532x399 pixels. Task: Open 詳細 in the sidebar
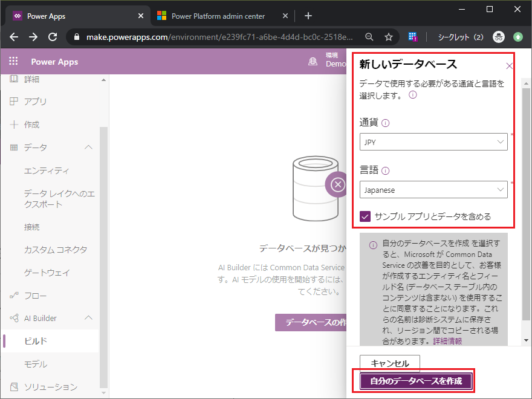tap(32, 79)
